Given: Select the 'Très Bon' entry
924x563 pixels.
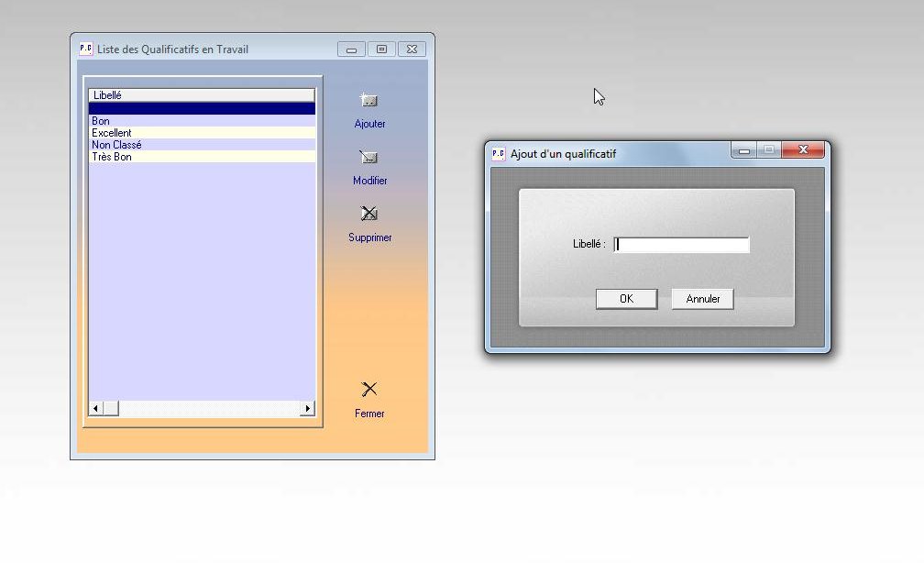Looking at the screenshot, I should tap(201, 157).
